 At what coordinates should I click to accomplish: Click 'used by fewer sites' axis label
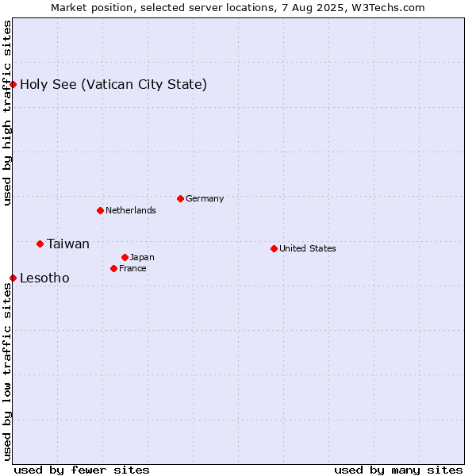pyautogui.click(x=82, y=470)
